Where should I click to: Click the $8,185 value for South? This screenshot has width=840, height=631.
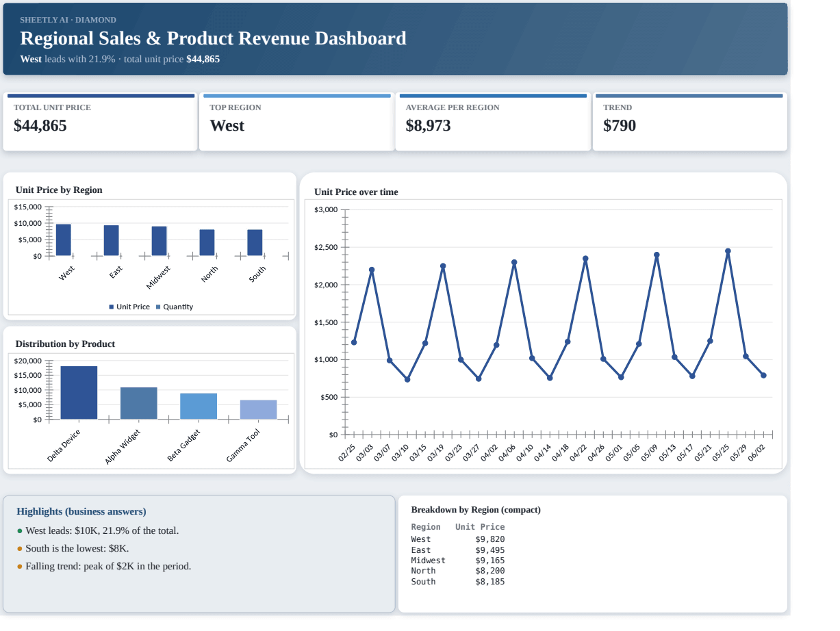point(490,582)
